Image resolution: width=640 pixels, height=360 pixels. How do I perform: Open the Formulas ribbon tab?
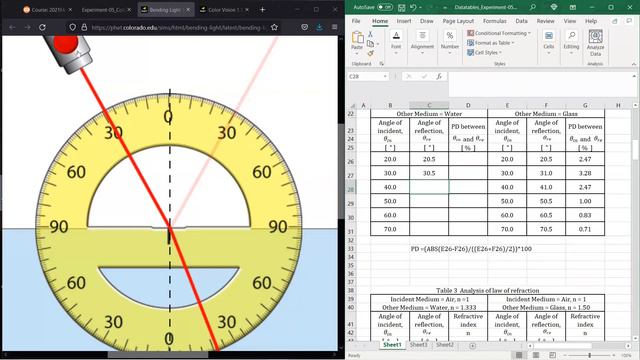coord(495,21)
